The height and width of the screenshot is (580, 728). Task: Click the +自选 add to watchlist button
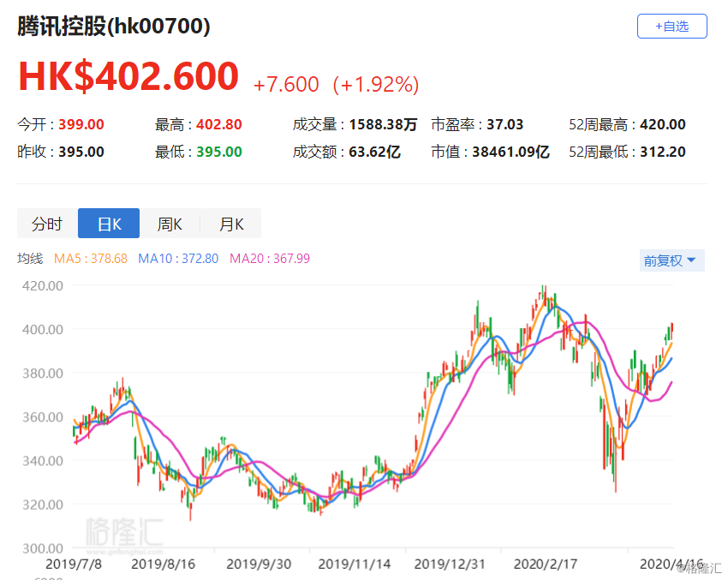coord(671,26)
